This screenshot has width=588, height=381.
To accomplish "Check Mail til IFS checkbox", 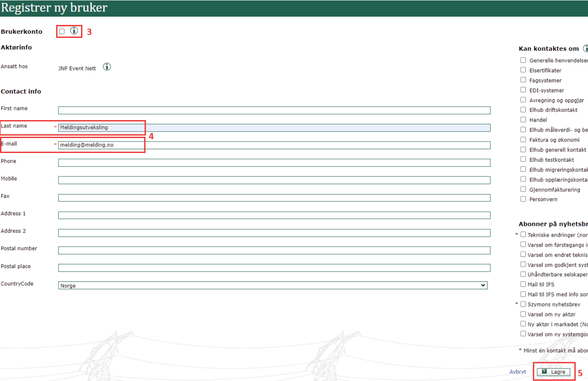I will pyautogui.click(x=523, y=284).
